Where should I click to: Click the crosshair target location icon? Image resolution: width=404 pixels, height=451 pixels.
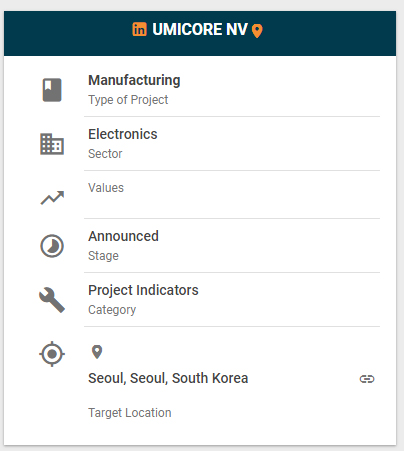click(52, 354)
